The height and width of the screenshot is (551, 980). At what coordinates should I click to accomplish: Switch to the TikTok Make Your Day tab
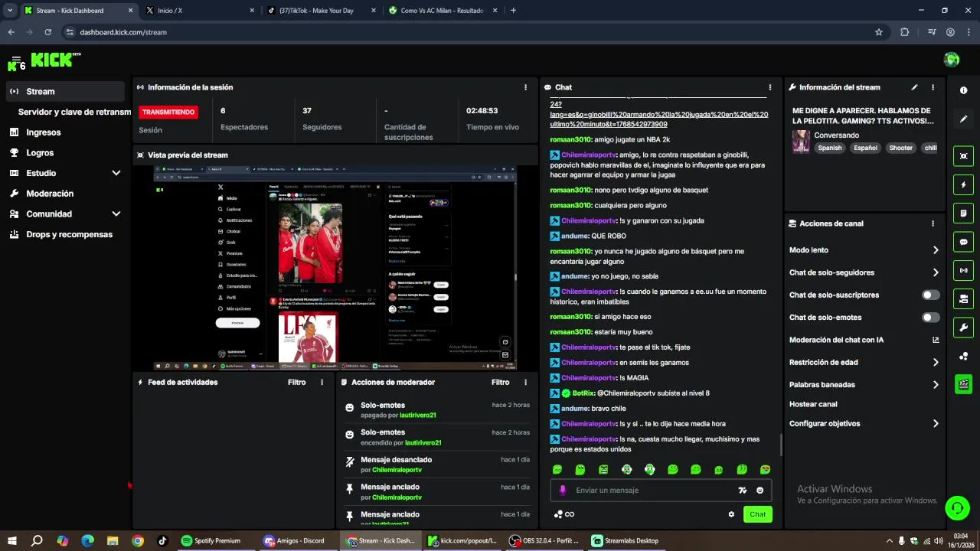(321, 11)
